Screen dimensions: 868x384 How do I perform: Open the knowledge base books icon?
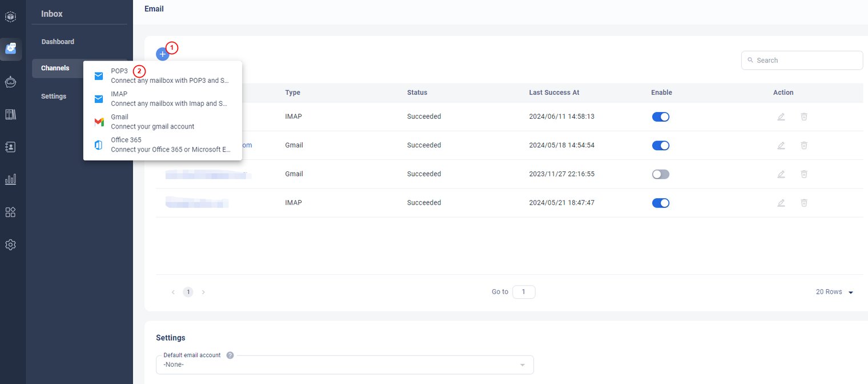tap(11, 114)
